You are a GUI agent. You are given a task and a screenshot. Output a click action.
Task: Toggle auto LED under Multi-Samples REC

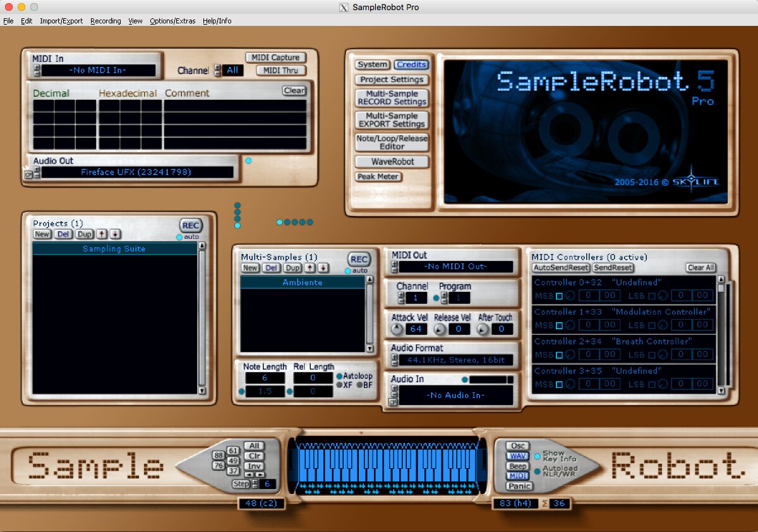pos(348,270)
